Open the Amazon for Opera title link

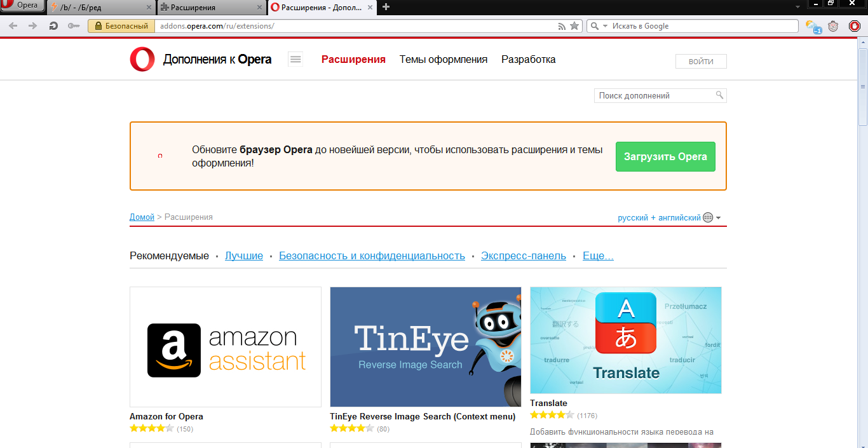166,416
